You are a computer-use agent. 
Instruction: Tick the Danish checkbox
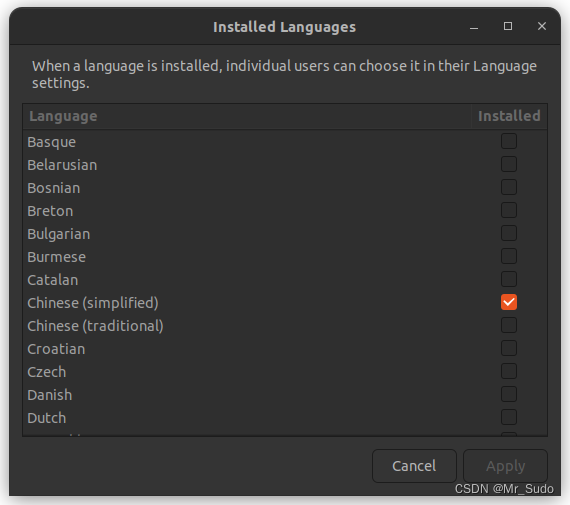click(x=509, y=394)
